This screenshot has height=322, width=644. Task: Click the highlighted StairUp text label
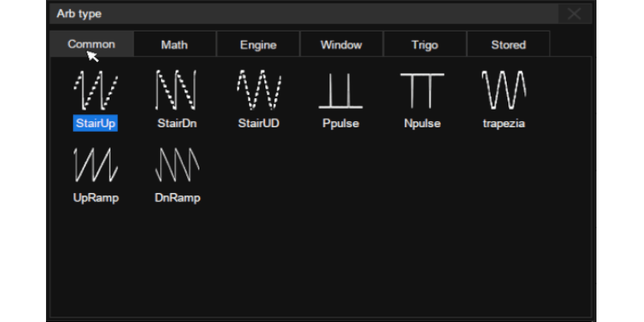tap(96, 123)
